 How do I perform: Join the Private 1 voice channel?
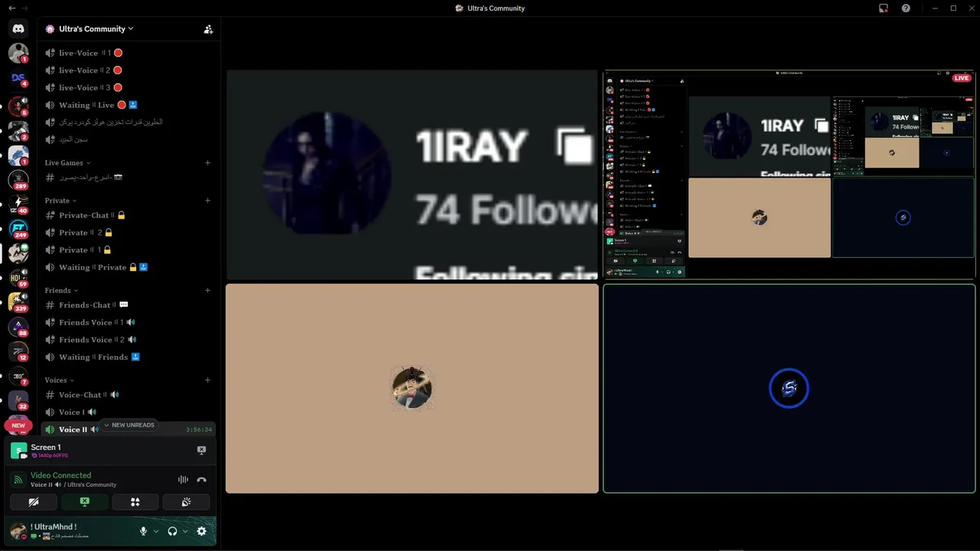pyautogui.click(x=128, y=250)
